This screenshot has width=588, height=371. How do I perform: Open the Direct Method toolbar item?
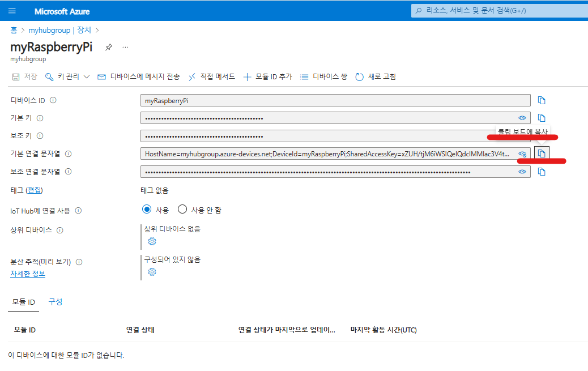pos(211,77)
